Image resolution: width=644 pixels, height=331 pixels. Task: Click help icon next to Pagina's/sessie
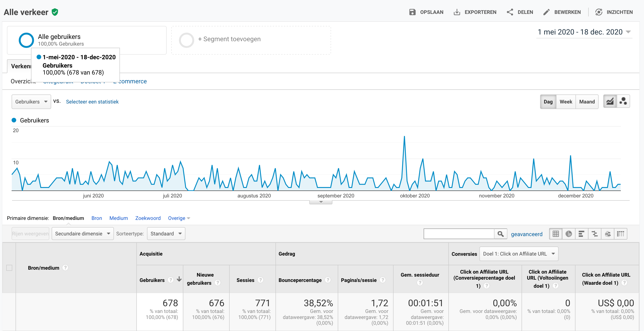382,280
